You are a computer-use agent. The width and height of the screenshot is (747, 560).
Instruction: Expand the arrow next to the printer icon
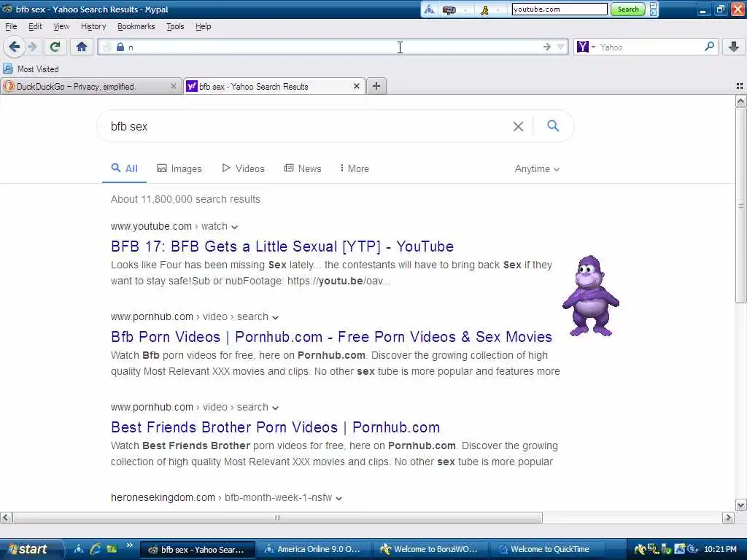(465, 10)
